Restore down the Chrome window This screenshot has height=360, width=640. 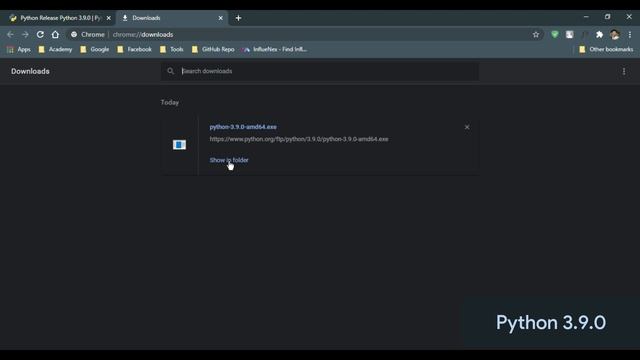pyautogui.click(x=607, y=17)
